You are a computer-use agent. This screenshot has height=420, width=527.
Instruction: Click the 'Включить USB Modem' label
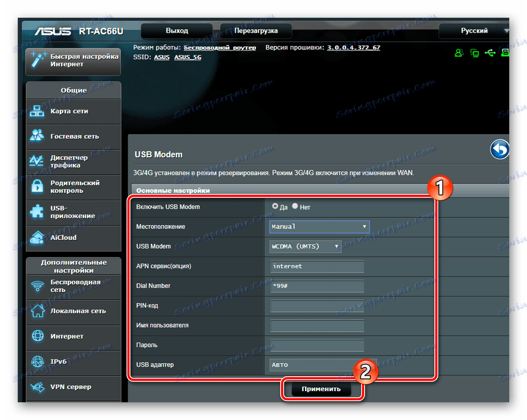[168, 207]
